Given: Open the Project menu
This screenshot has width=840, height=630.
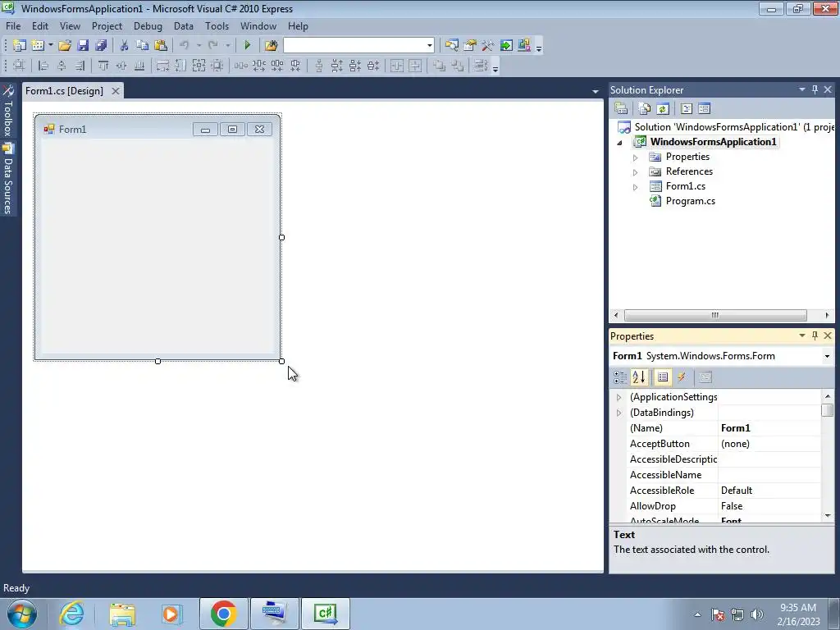Looking at the screenshot, I should click(107, 25).
